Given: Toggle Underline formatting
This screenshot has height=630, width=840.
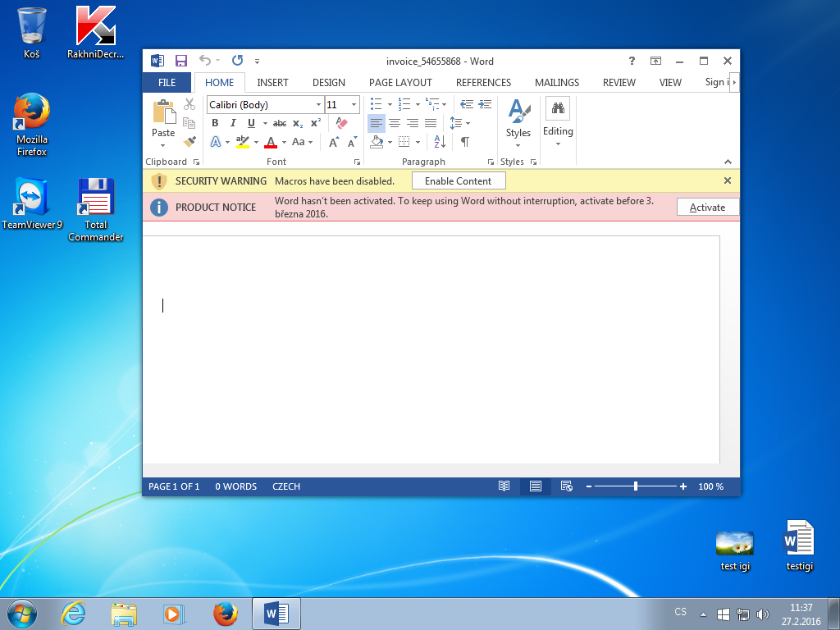Looking at the screenshot, I should pyautogui.click(x=251, y=123).
